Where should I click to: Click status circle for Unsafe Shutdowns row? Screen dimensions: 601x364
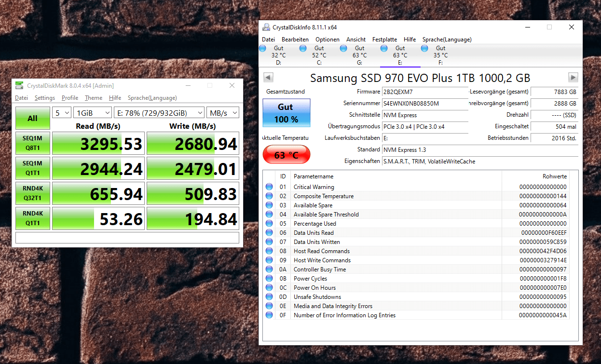pyautogui.click(x=269, y=297)
